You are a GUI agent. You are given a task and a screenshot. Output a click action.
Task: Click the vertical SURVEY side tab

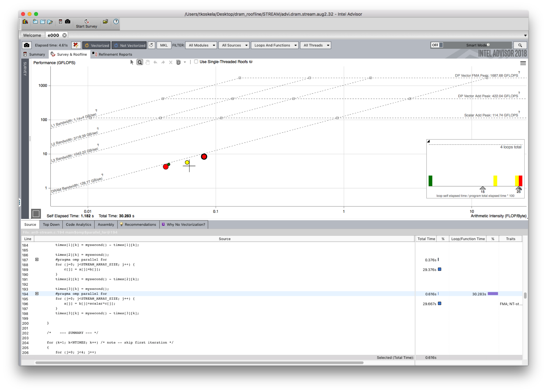coord(25,69)
